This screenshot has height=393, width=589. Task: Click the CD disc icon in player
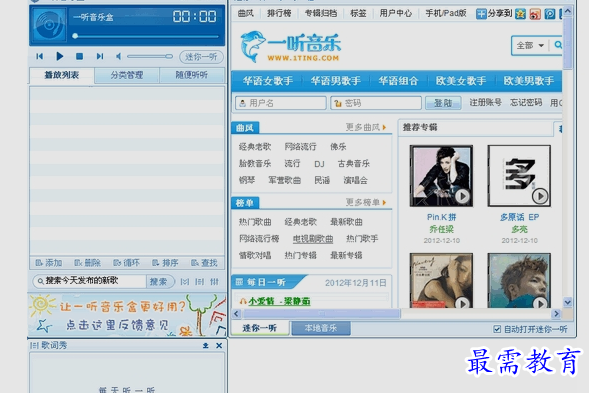49,24
